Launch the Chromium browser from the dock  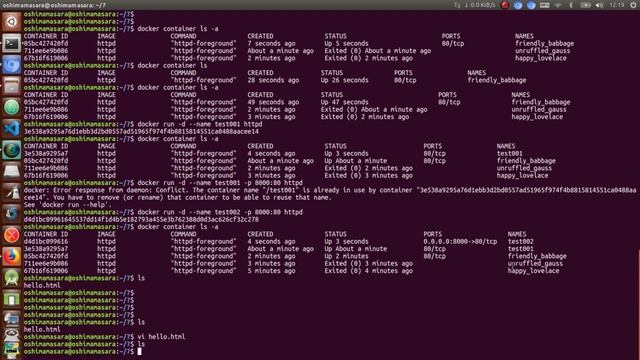(x=11, y=64)
